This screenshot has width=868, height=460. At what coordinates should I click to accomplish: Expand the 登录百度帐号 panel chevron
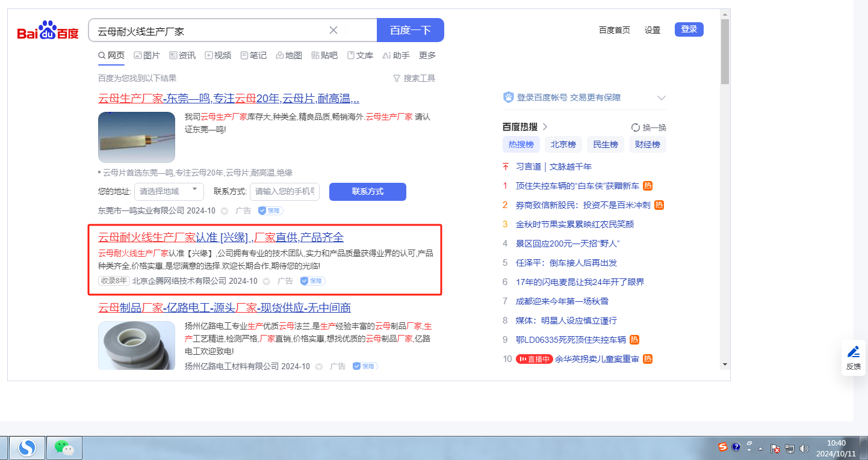[662, 98]
